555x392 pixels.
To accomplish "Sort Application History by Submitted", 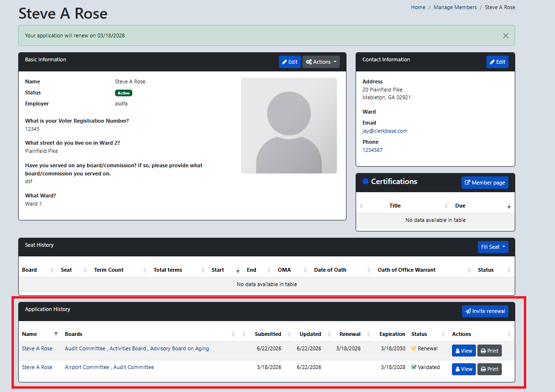I will [268, 334].
